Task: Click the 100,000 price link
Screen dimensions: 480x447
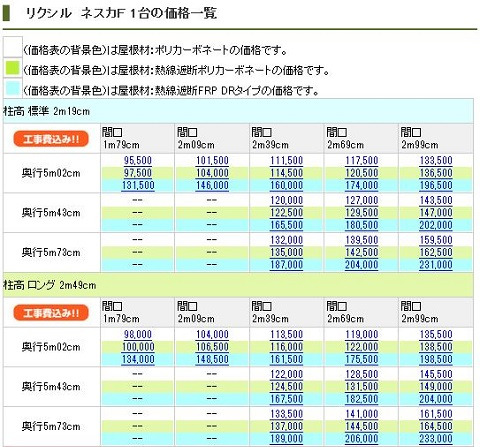Action: 138,347
